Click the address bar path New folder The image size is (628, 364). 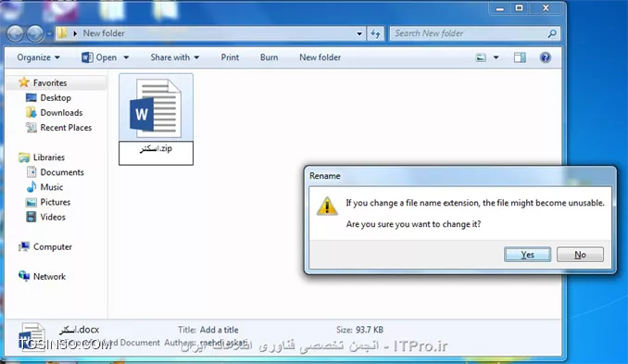click(104, 33)
